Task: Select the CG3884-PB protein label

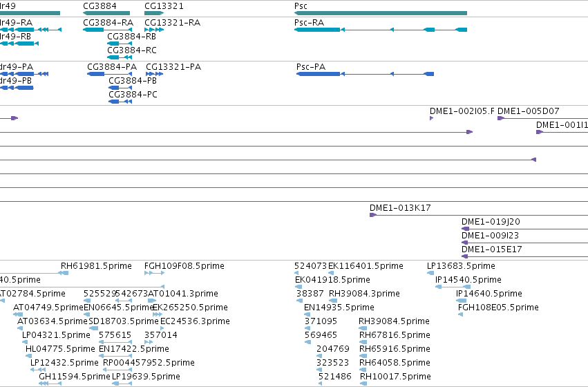Action: [133, 81]
